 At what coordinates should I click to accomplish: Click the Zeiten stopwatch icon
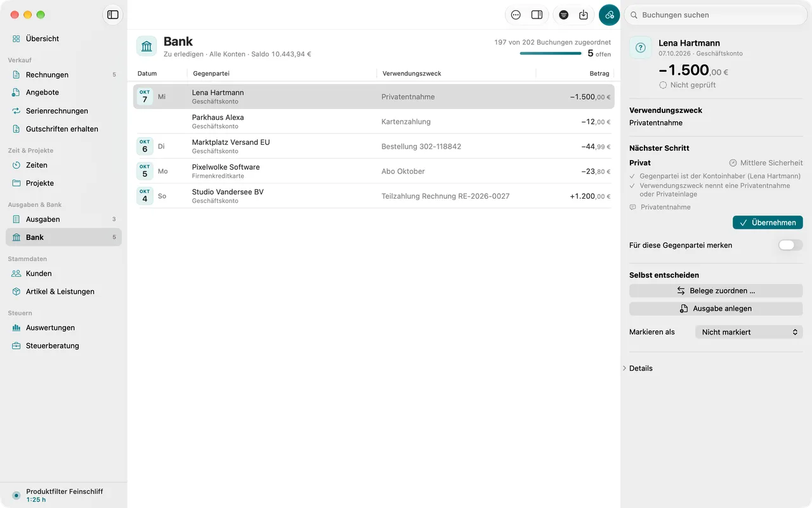coord(16,165)
